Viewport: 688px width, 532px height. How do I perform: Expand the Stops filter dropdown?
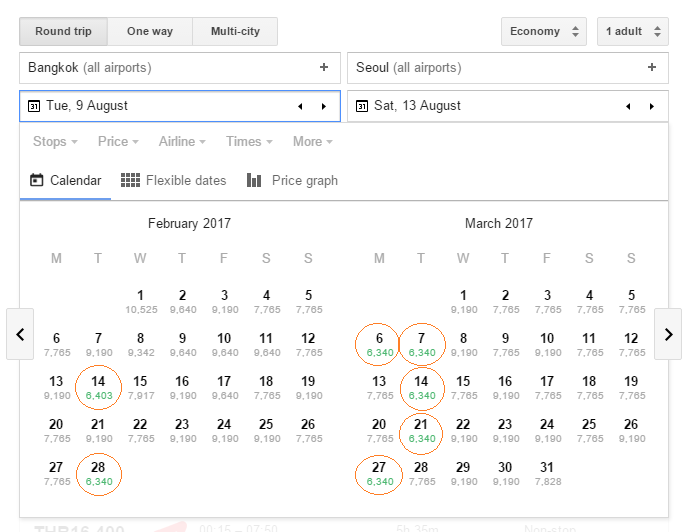(x=56, y=142)
